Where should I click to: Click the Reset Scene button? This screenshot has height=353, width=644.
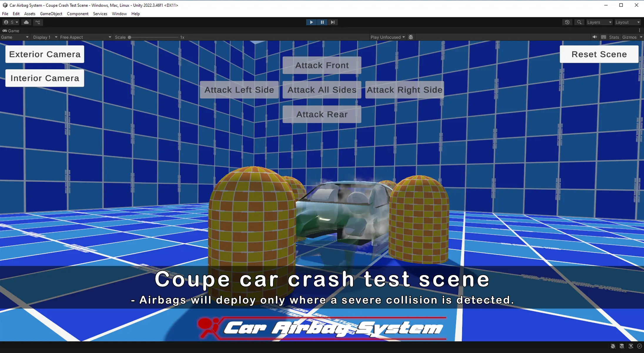(599, 54)
